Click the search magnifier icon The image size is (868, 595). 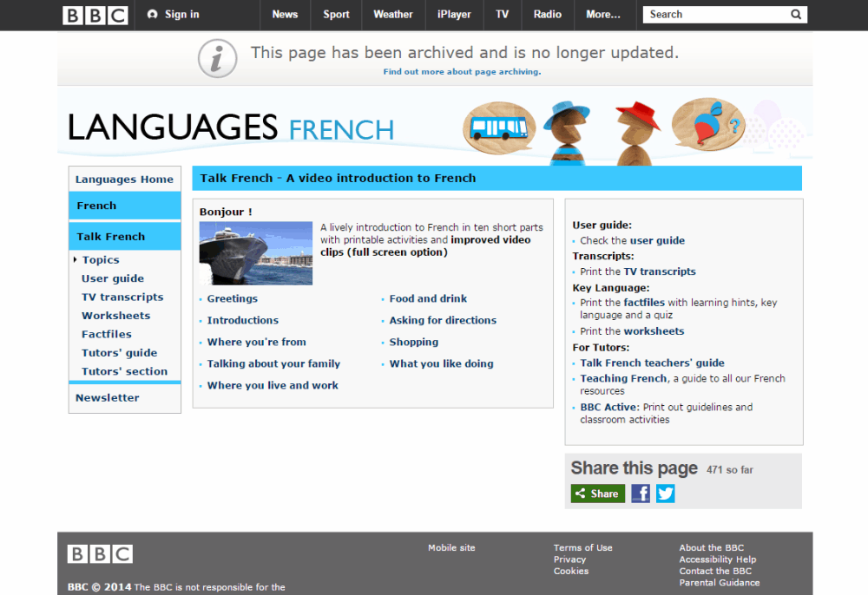click(795, 15)
